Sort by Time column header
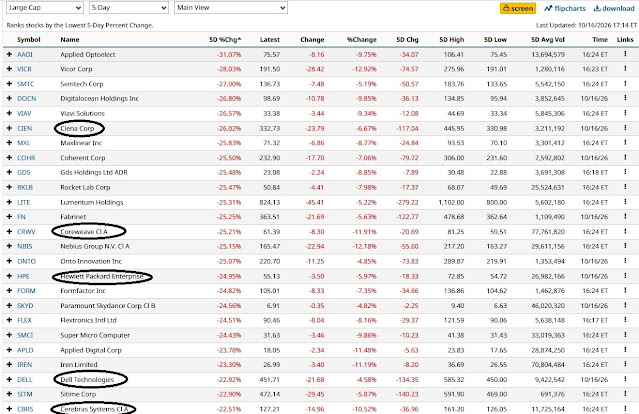This screenshot has height=414, width=639. 600,40
